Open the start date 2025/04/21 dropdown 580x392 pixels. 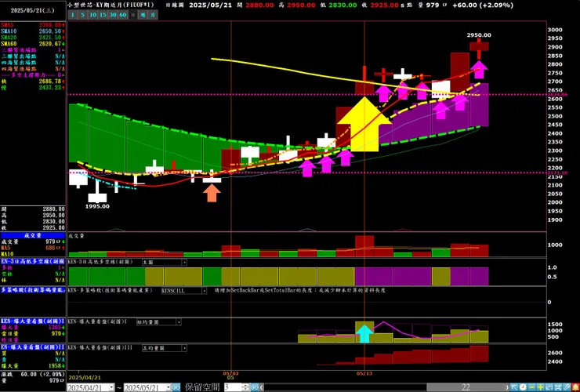[x=111, y=387]
